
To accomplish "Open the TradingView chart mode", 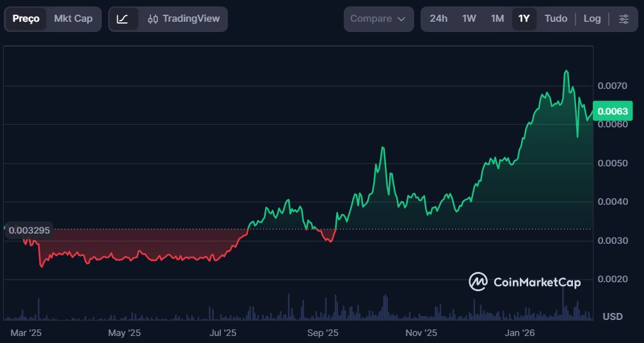I will [184, 19].
